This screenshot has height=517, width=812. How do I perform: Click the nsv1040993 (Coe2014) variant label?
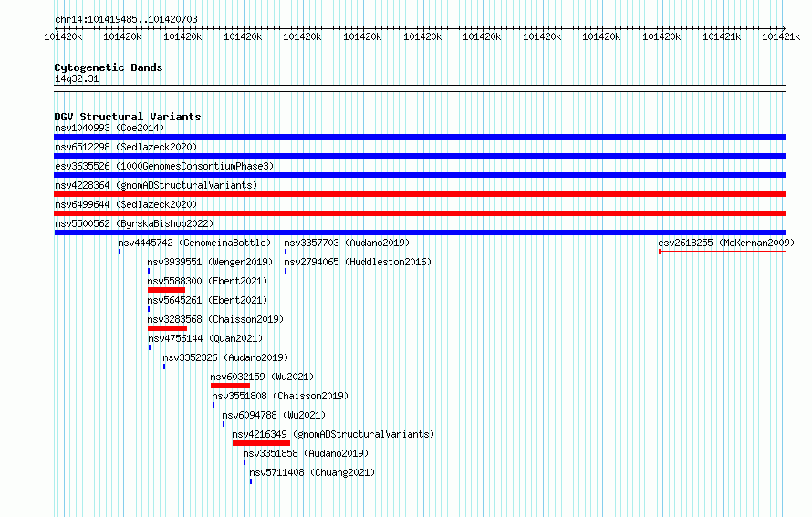[109, 128]
